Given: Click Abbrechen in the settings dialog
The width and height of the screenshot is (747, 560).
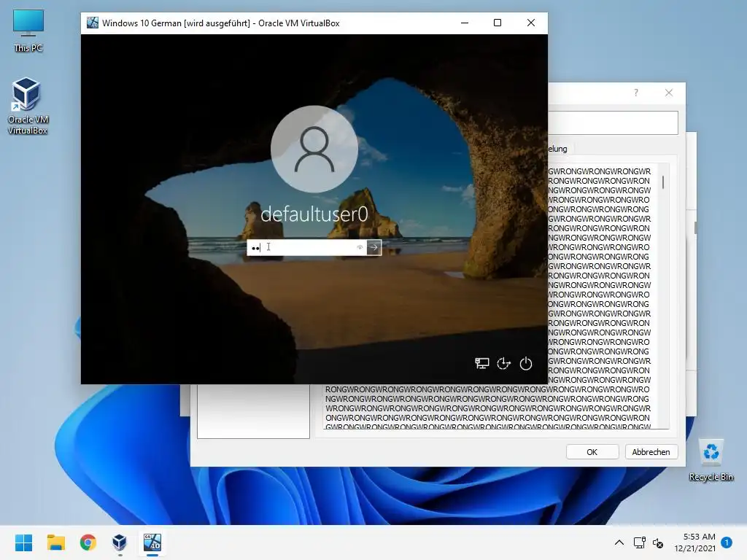Looking at the screenshot, I should click(651, 452).
